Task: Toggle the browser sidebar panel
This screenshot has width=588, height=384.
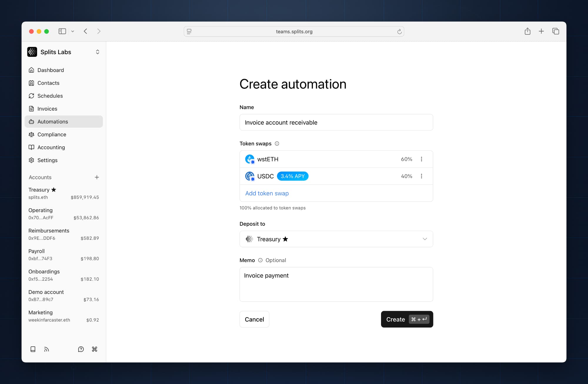Action: (x=62, y=31)
